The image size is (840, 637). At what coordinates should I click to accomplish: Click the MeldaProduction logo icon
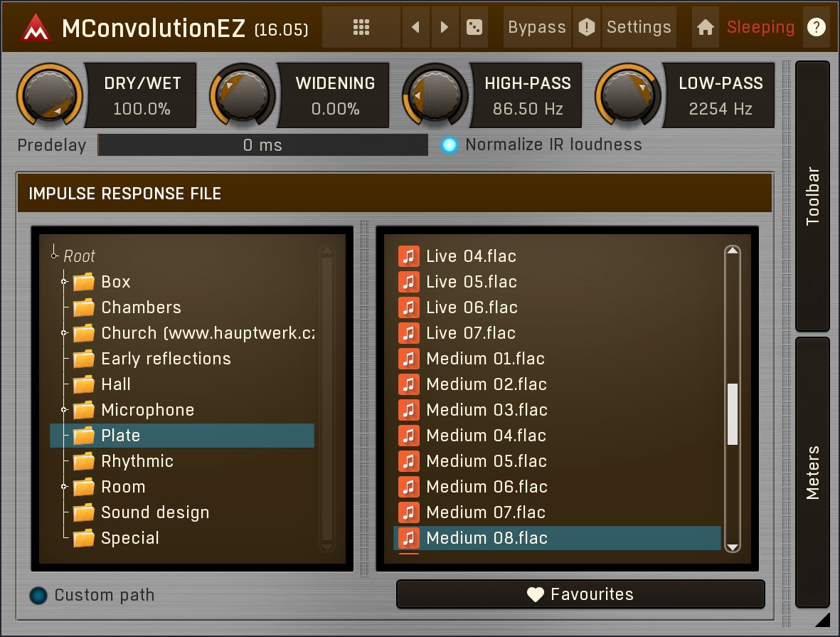pyautogui.click(x=36, y=27)
